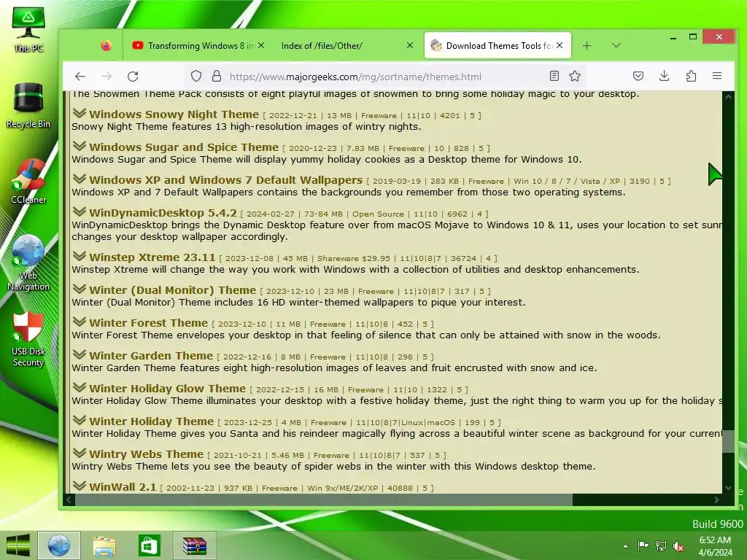Viewport: 747px width, 560px height.
Task: Click horizontal scrollbar left arrow
Action: (69, 499)
